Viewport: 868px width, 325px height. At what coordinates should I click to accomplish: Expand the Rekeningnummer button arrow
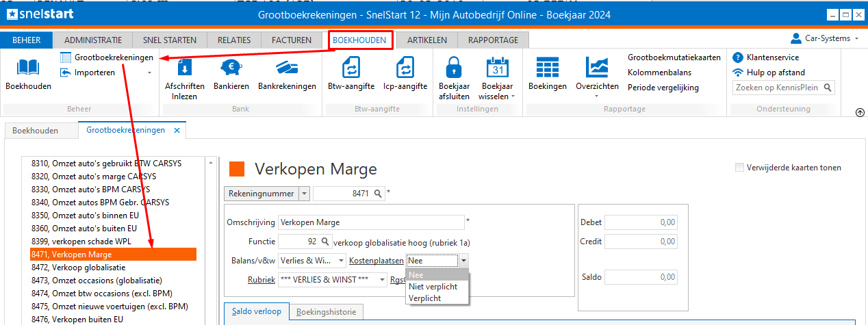(x=304, y=194)
